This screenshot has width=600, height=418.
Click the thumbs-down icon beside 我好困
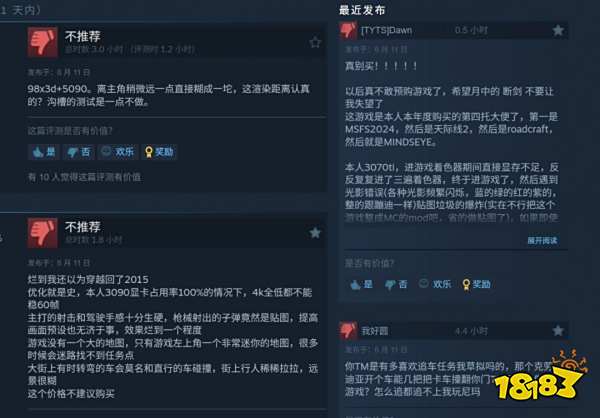[348, 330]
